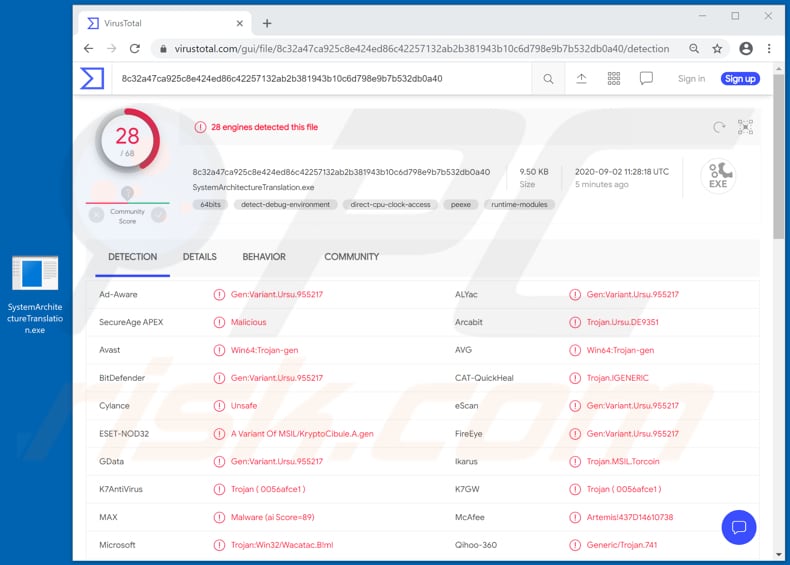
Task: Click the SHA-256 hash text above filename
Action: coord(341,172)
